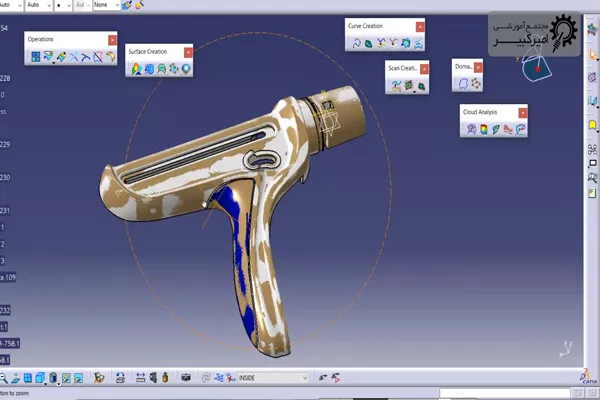
Task: Click the yellow-green surface edit icon in Operations
Action: click(61, 57)
